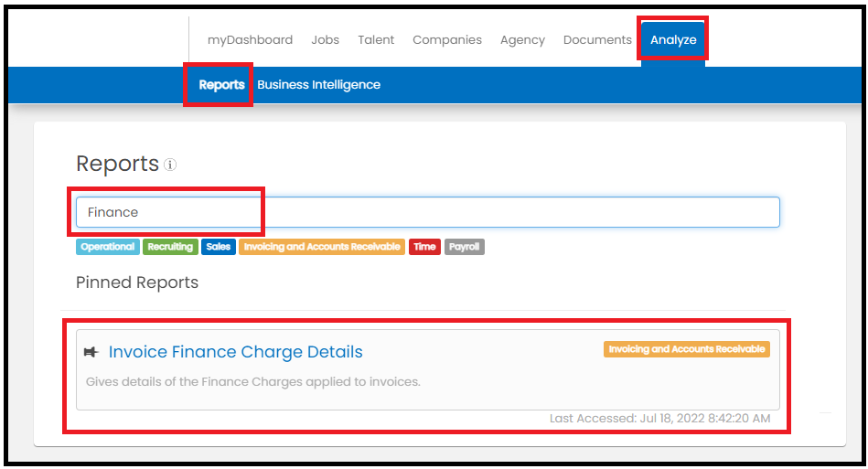Open the Talent tab

click(x=376, y=40)
